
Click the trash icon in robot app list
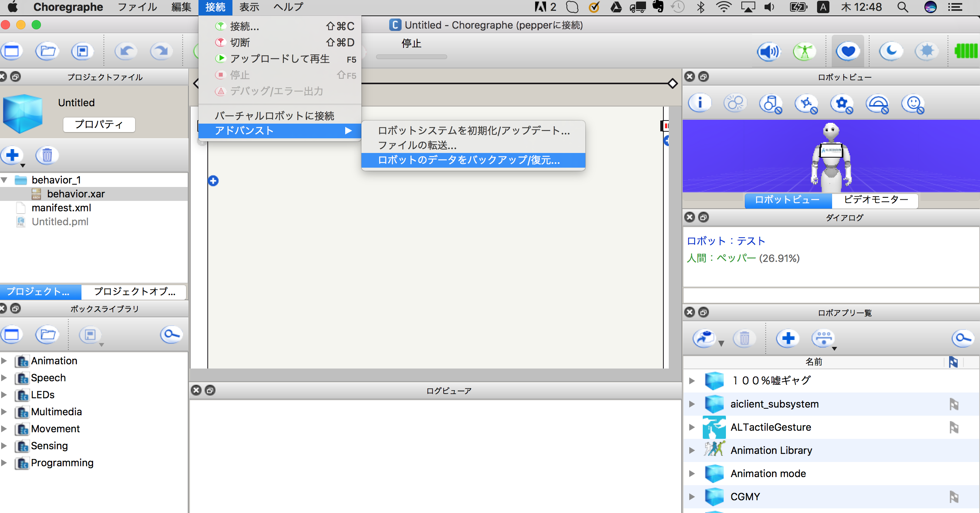[x=744, y=338]
